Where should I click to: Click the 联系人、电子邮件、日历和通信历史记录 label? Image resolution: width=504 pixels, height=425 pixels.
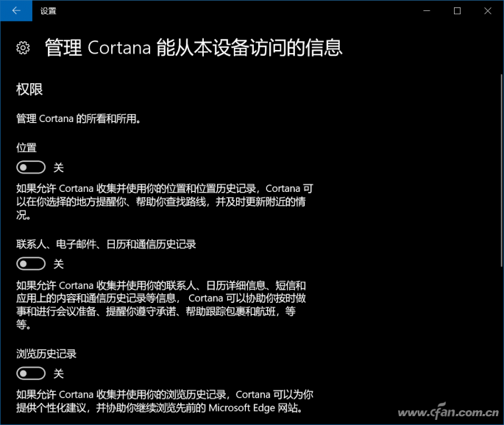tap(106, 244)
